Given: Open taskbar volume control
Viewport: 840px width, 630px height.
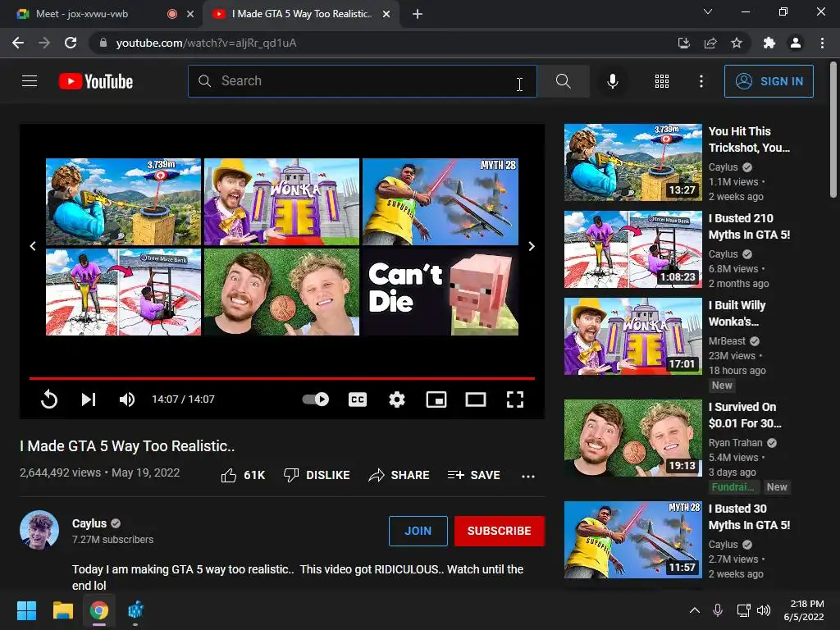Looking at the screenshot, I should click(x=764, y=610).
